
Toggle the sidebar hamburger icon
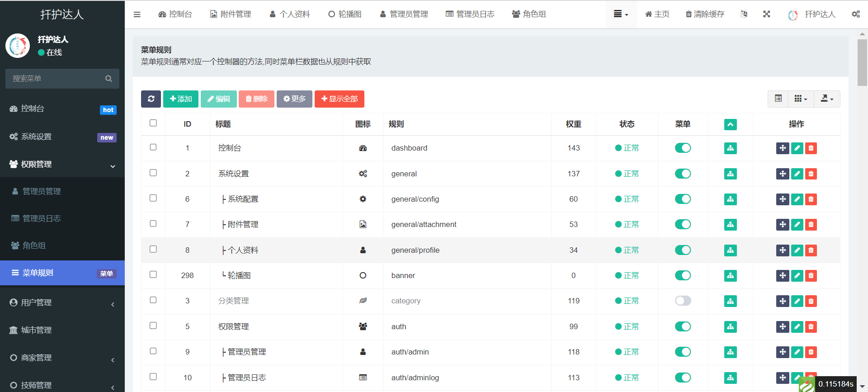tap(137, 14)
